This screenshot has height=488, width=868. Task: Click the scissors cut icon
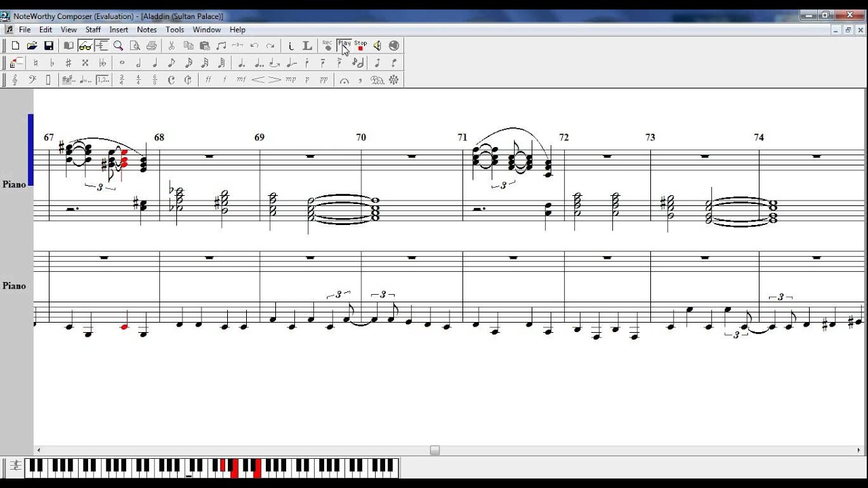(172, 45)
